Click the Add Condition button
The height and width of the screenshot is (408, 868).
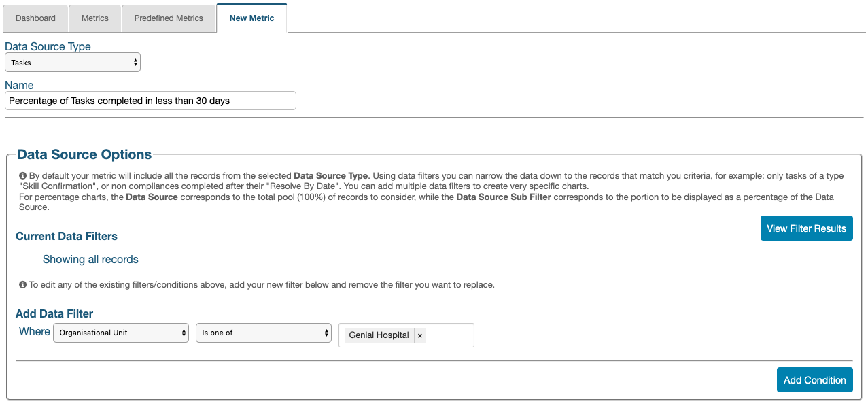tap(814, 380)
